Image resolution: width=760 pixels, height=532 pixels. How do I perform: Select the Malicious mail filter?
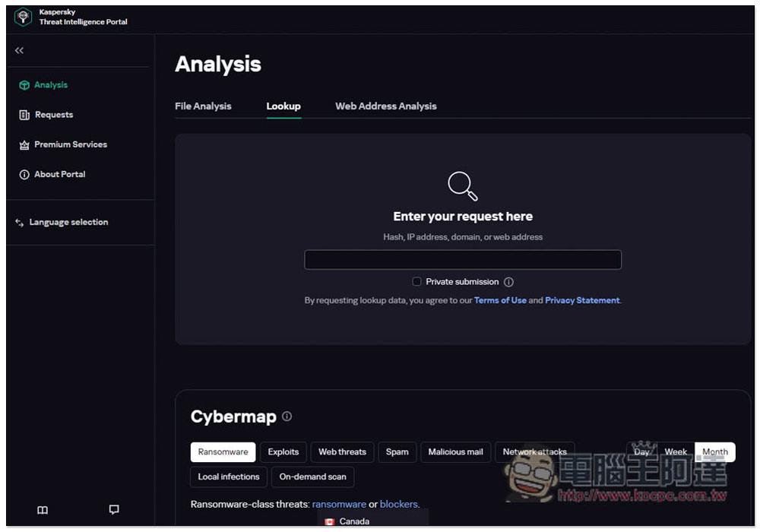[x=455, y=452]
